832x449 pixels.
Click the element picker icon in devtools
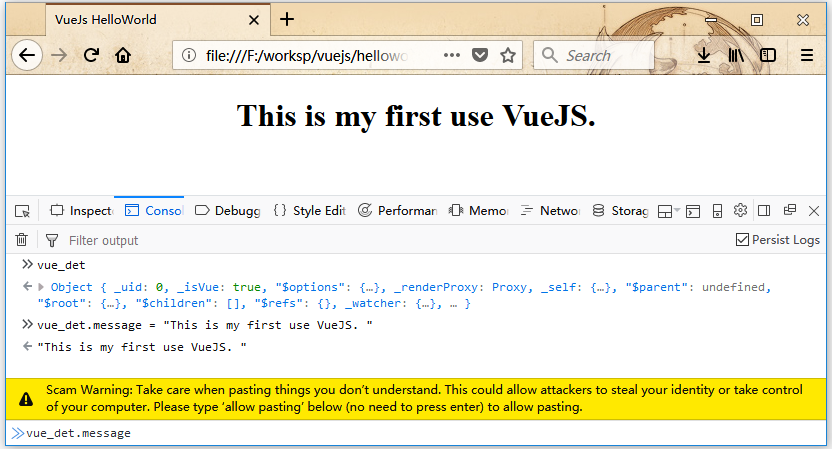(22, 211)
